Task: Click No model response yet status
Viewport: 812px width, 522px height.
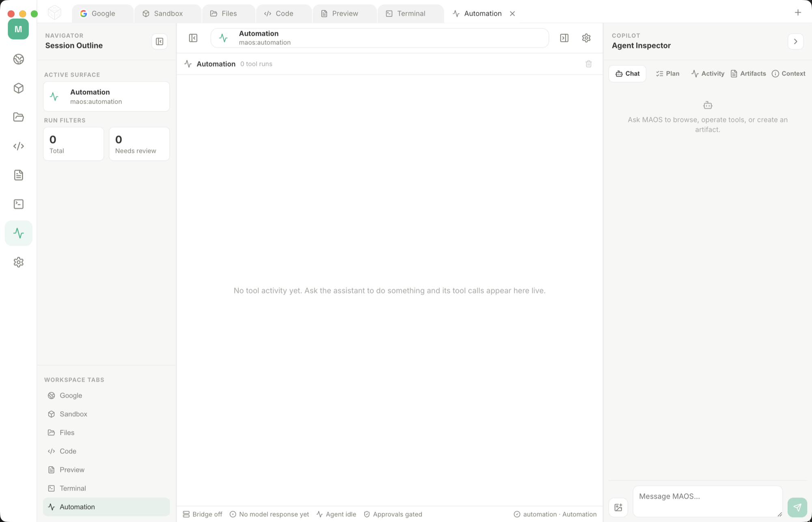Action: (x=269, y=514)
